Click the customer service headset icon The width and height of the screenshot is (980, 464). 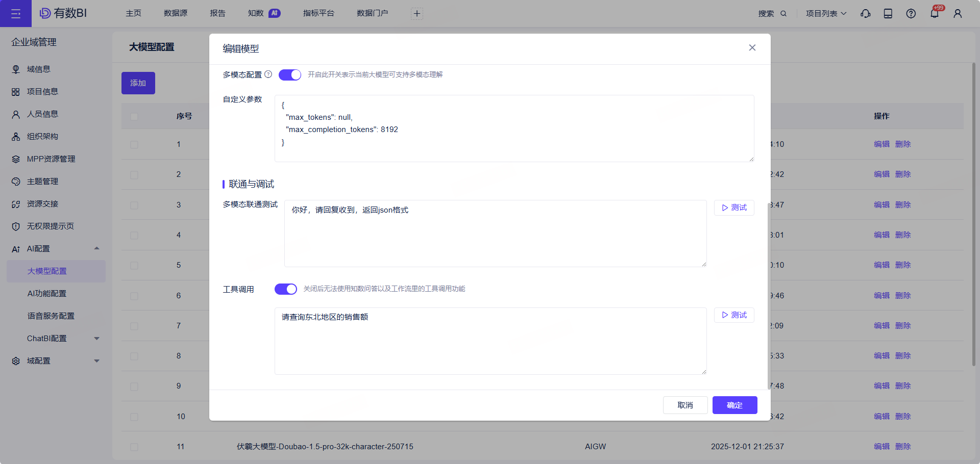point(866,14)
